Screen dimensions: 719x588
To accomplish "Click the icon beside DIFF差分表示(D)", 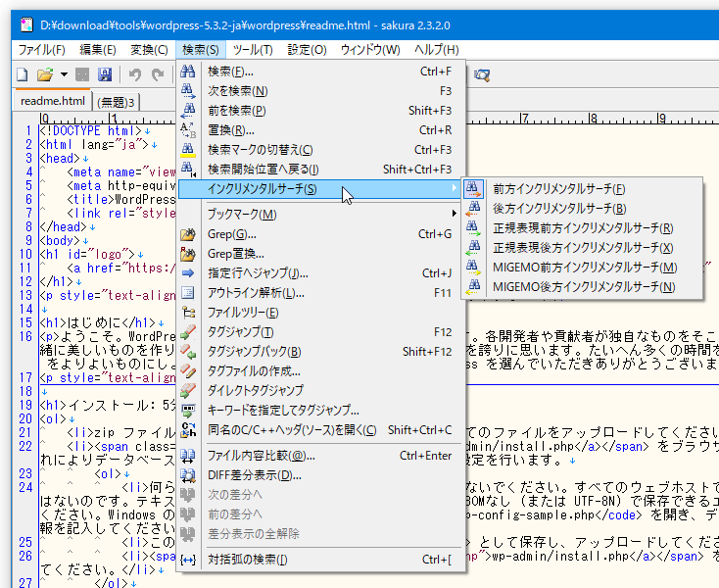I will (187, 475).
